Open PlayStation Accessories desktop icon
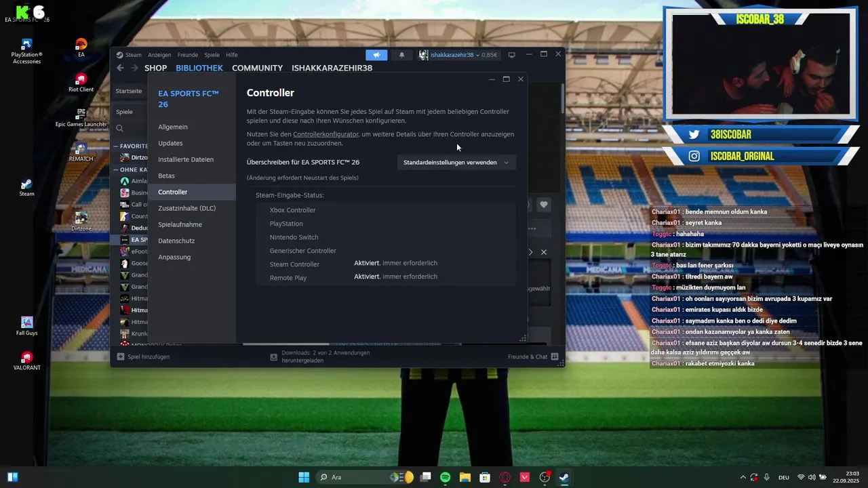868x488 pixels. pyautogui.click(x=26, y=51)
